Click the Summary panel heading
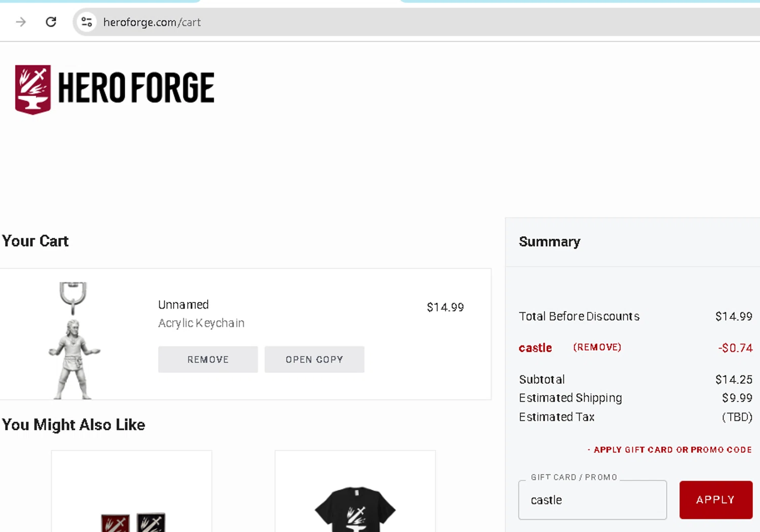 click(549, 242)
